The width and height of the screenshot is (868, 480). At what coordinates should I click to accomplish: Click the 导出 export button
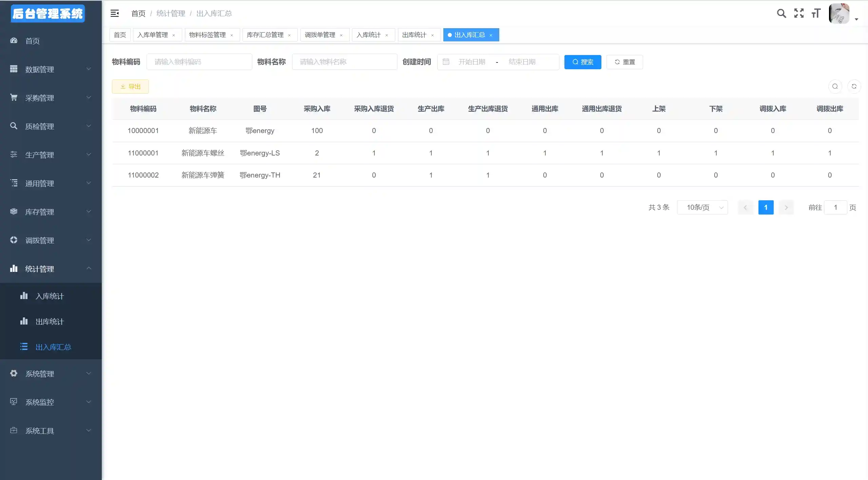pos(130,87)
